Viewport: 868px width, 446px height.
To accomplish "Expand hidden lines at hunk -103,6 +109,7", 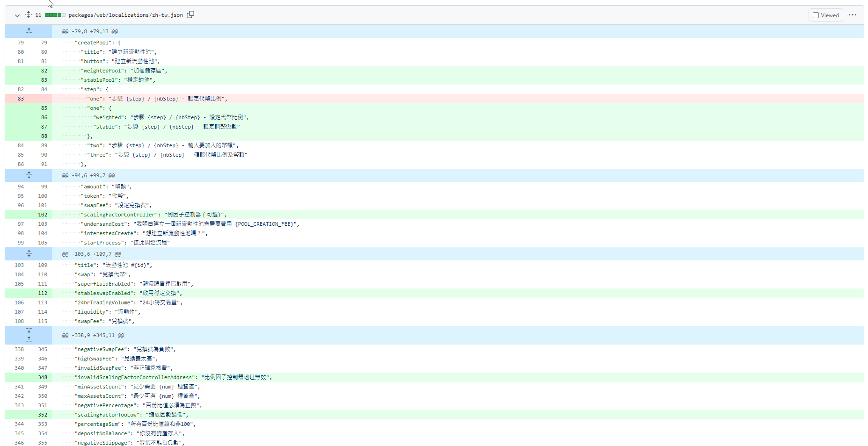I will point(29,254).
